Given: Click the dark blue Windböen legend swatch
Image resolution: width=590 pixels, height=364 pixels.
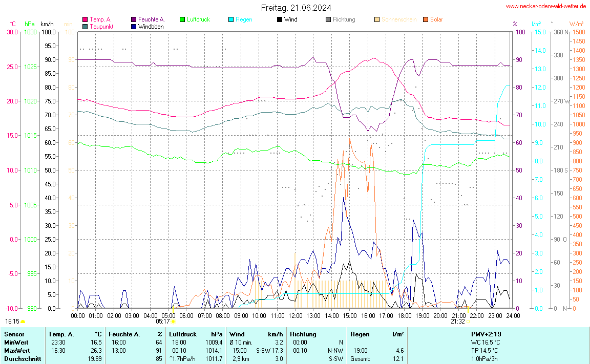Looking at the screenshot, I should (134, 26).
